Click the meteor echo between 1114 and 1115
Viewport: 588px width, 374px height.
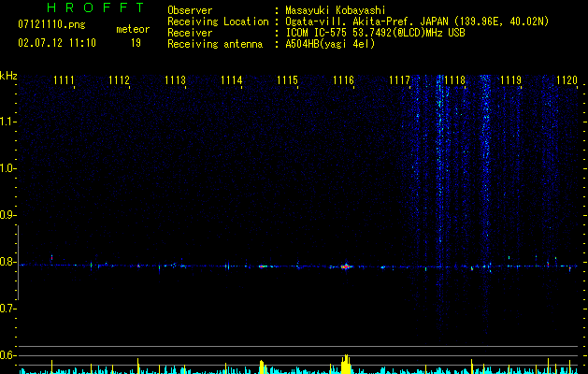(263, 266)
